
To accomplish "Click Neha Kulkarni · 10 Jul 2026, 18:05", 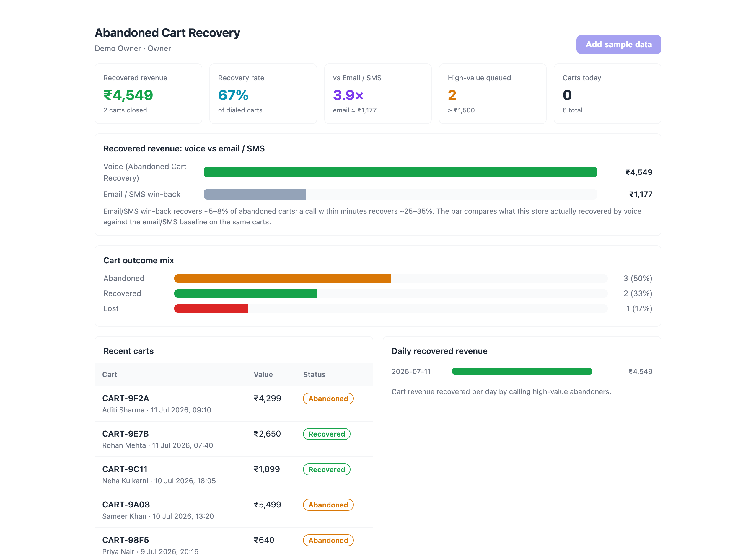I will coord(159,481).
